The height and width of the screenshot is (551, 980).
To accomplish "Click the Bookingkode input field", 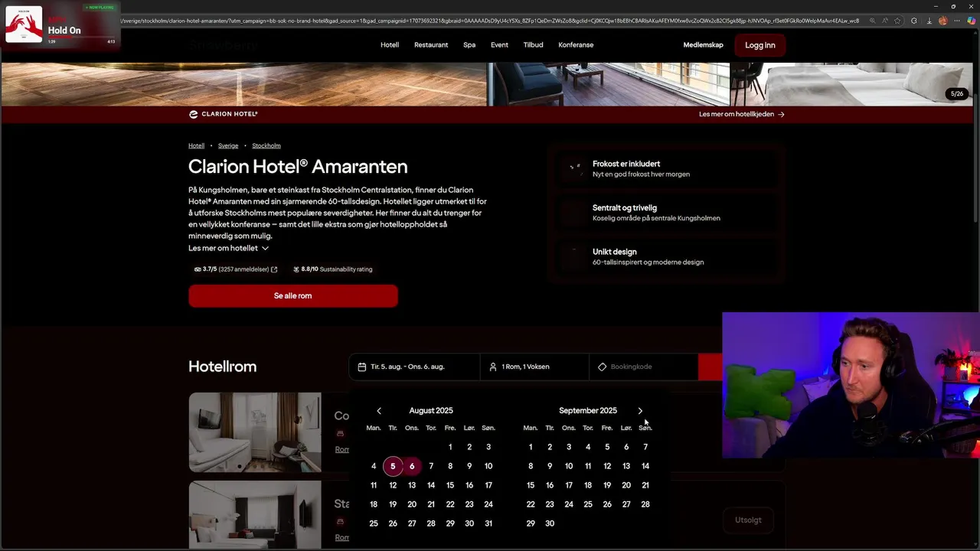I will 644,367.
